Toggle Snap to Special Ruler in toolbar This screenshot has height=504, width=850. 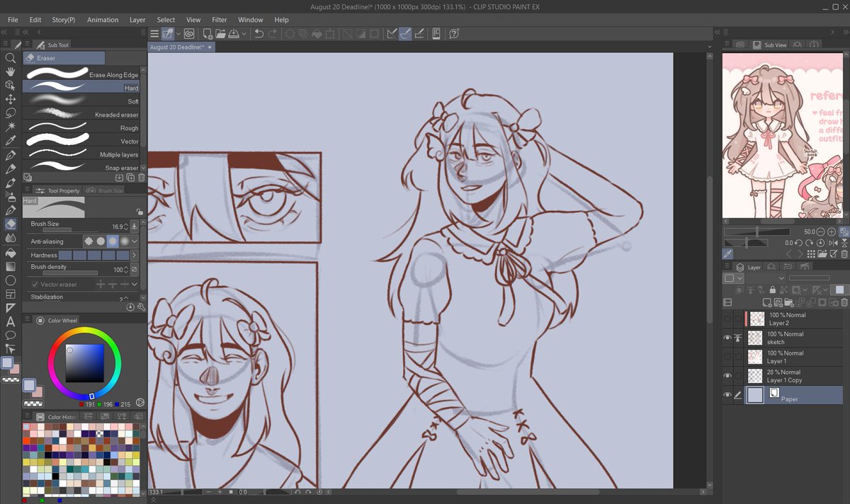(404, 33)
